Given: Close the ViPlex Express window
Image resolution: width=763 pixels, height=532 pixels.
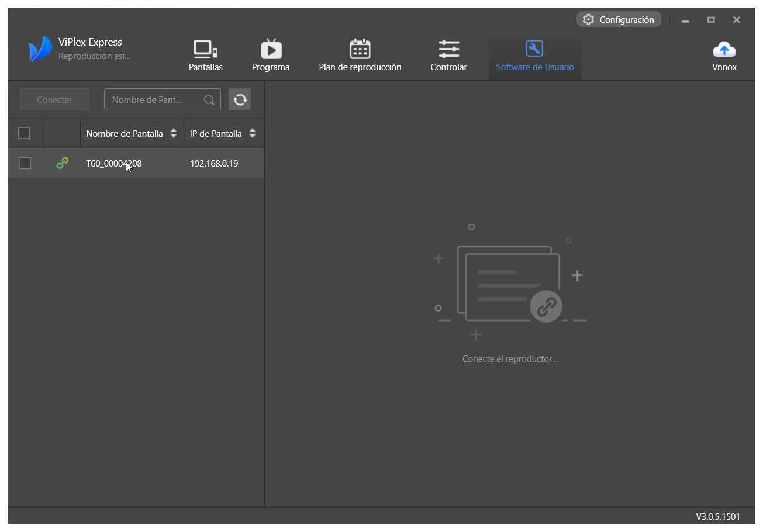Looking at the screenshot, I should 737,20.
